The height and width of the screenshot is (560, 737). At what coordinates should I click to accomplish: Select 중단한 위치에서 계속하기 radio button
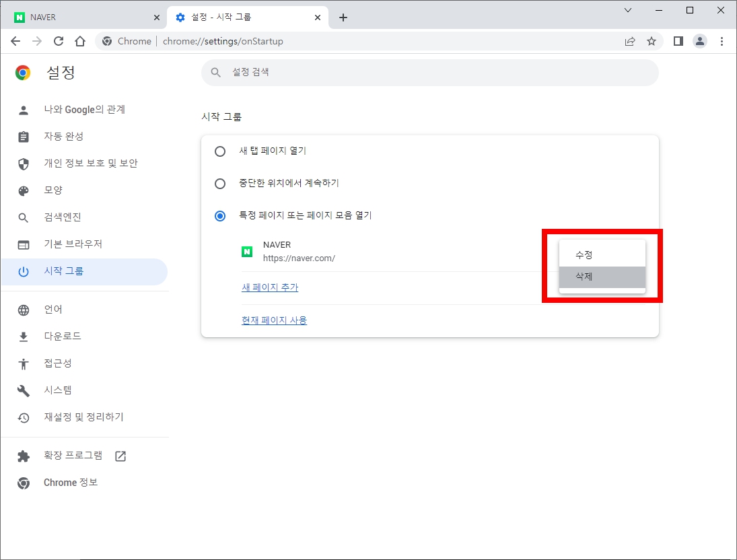(x=219, y=183)
